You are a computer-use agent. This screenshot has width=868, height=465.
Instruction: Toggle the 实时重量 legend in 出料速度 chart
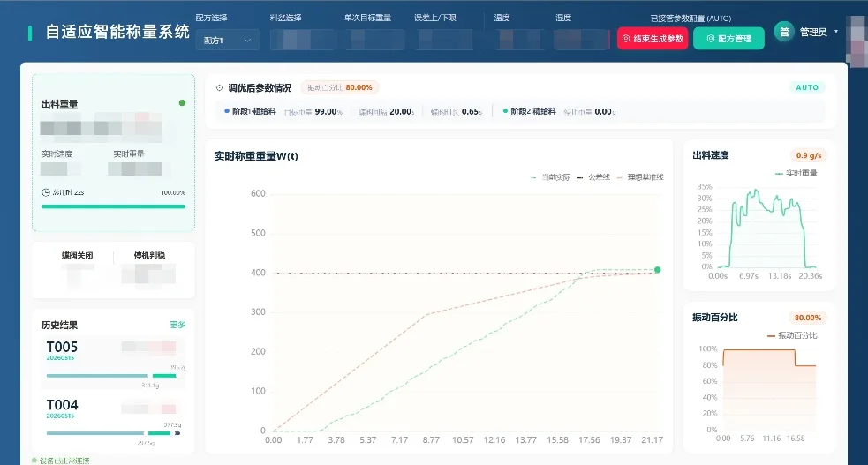(x=796, y=173)
